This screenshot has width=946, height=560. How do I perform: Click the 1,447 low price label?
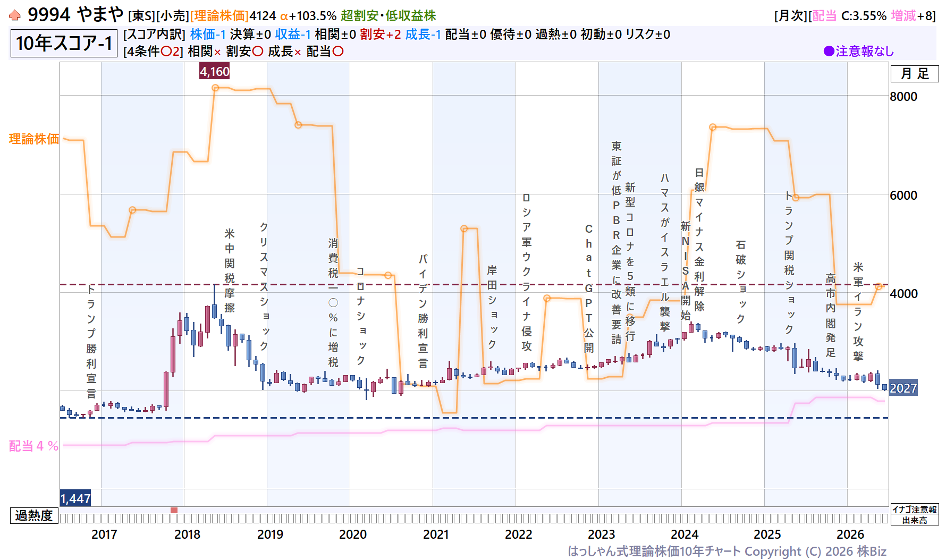tap(75, 498)
